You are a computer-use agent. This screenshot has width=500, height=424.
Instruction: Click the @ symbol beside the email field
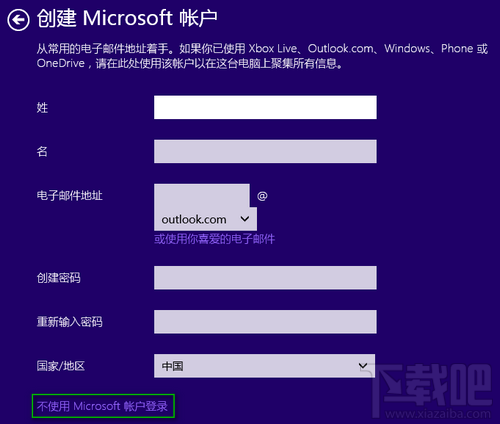click(262, 196)
